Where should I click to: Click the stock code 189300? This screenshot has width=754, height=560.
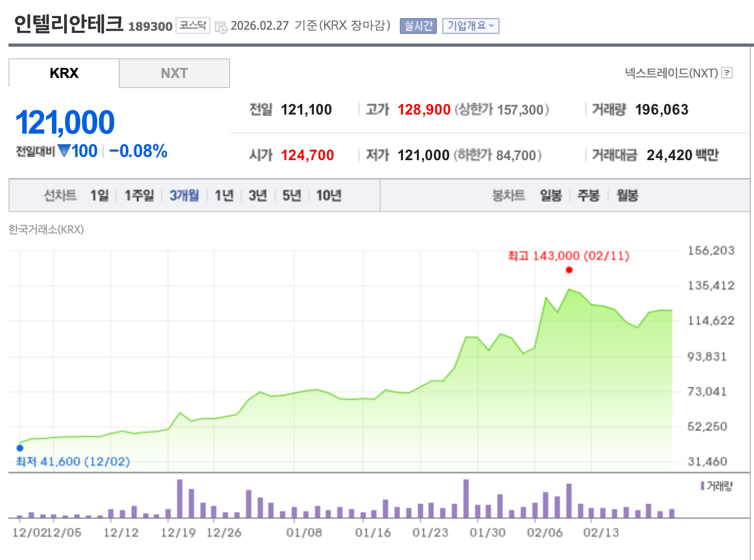coord(151,27)
